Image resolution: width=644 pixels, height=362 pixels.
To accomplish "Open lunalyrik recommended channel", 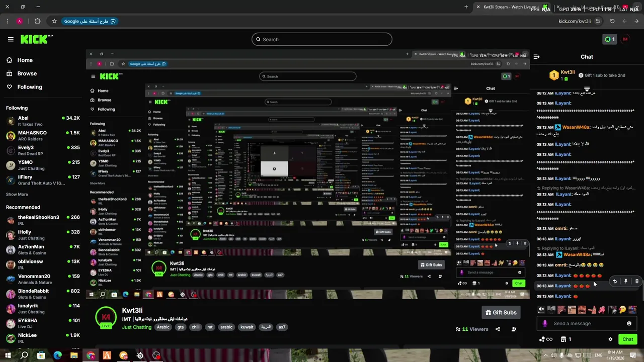I will point(43,309).
